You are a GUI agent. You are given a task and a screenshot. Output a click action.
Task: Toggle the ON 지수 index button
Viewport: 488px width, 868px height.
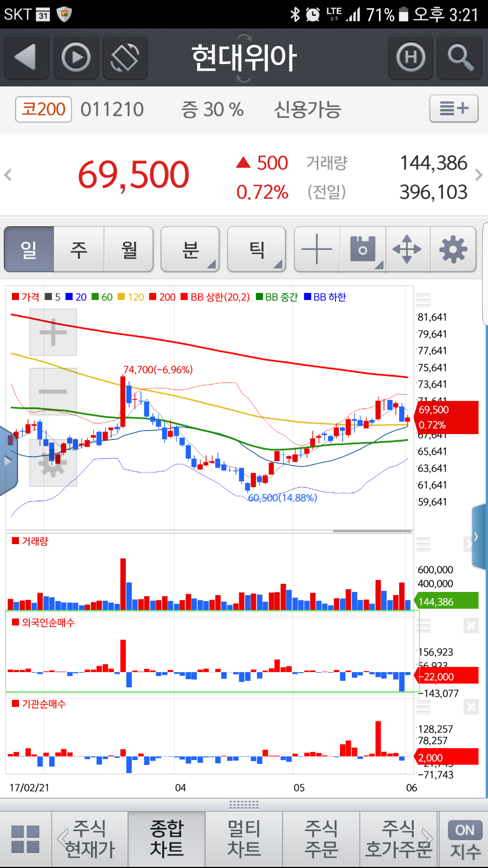465,840
